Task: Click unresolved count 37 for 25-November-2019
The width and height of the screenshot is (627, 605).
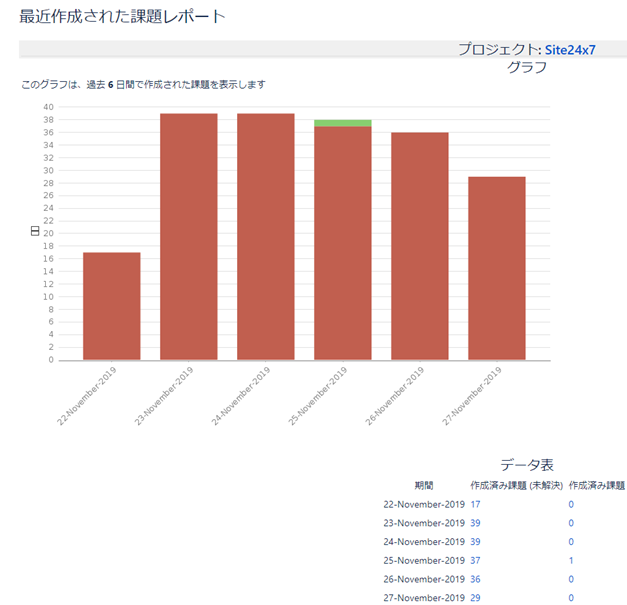Action: click(475, 561)
